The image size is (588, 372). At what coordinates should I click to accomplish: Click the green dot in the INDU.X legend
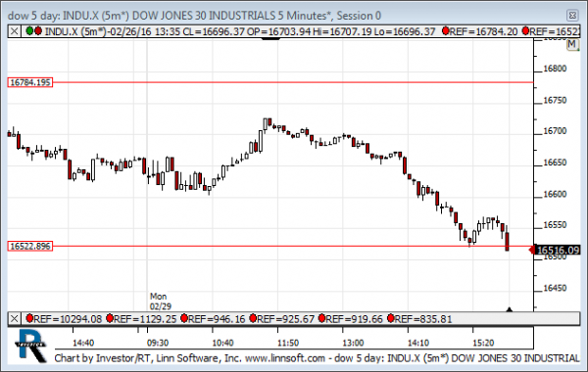(x=29, y=30)
